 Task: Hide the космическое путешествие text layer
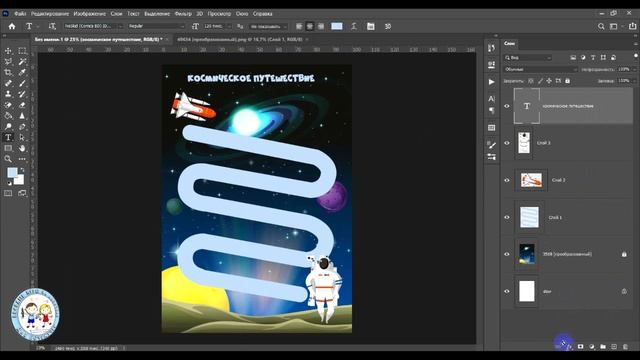[x=507, y=106]
